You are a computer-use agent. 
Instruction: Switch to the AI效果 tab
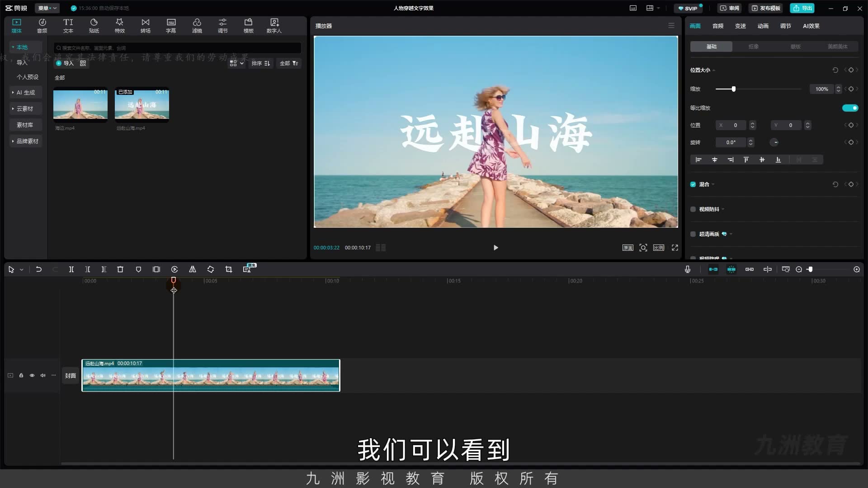(811, 26)
